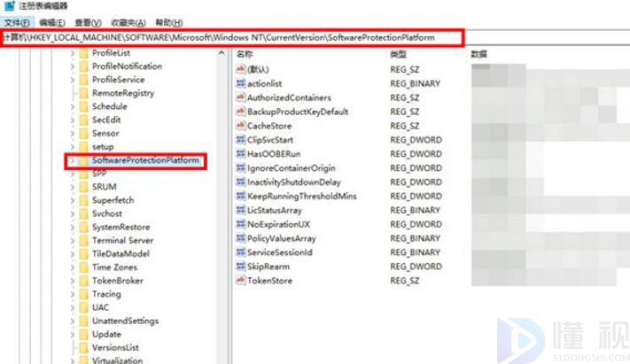Expand the Svchost key
The width and height of the screenshot is (630, 364).
(x=73, y=213)
